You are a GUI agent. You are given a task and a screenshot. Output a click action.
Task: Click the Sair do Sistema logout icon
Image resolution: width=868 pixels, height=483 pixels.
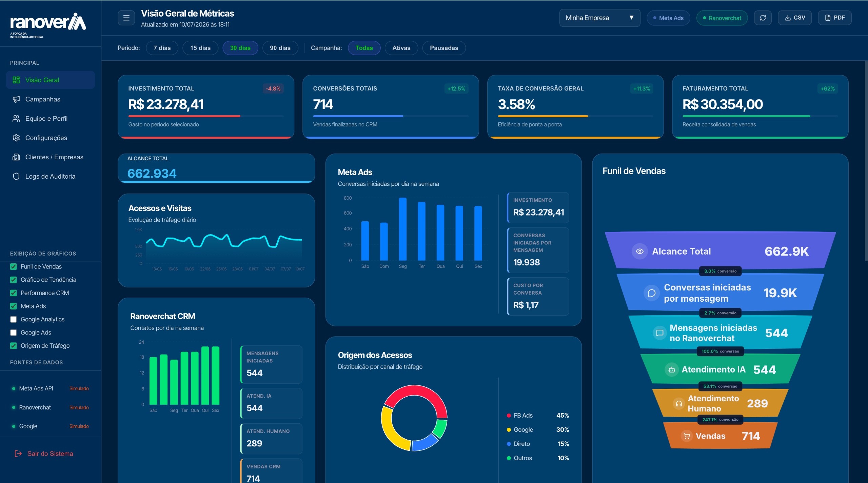(18, 454)
